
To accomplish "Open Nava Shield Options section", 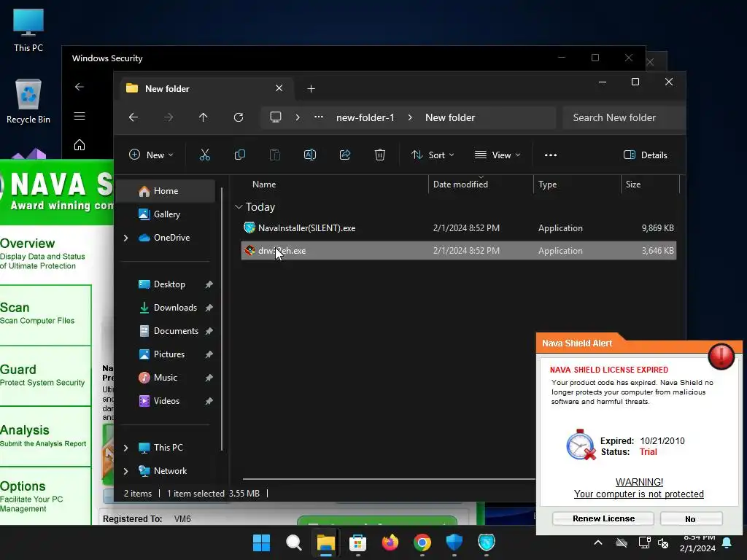I will (x=45, y=496).
